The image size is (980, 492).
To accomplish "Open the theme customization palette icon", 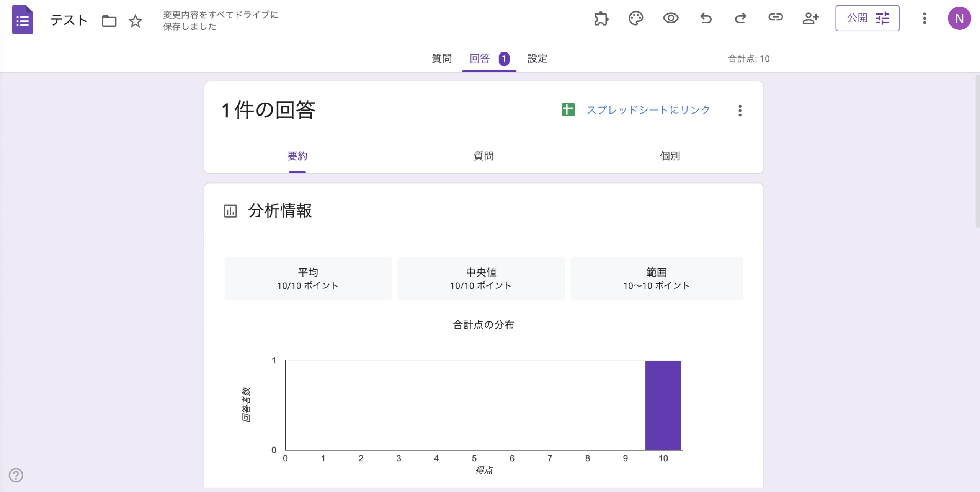I will 635,18.
